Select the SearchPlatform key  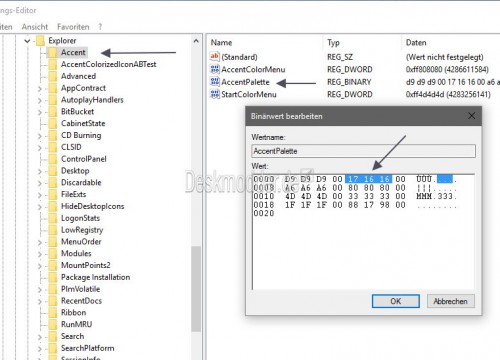(87, 348)
